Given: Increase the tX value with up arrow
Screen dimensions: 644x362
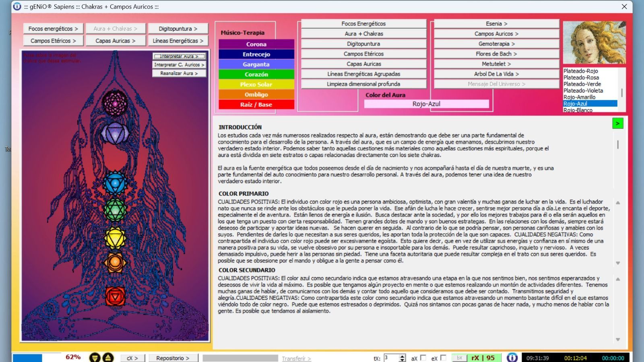Looking at the screenshot, I should [402, 356].
